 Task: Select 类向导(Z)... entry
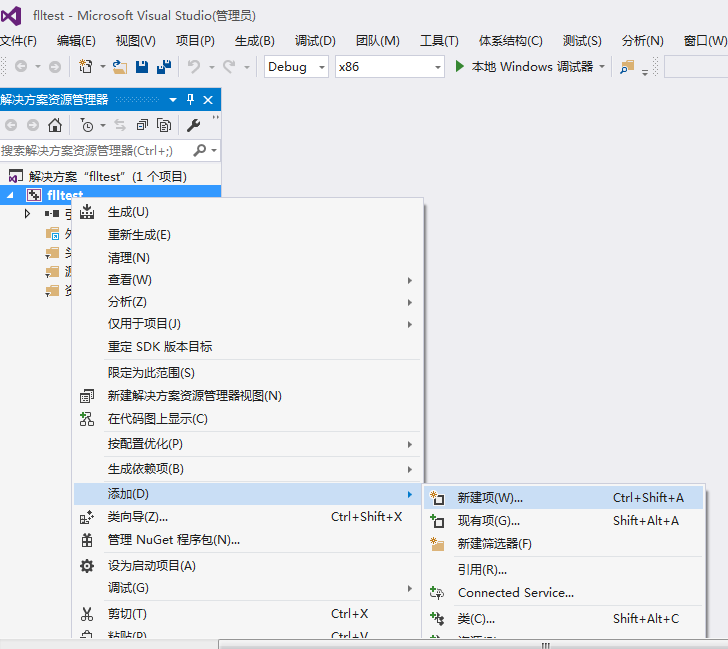pos(248,517)
